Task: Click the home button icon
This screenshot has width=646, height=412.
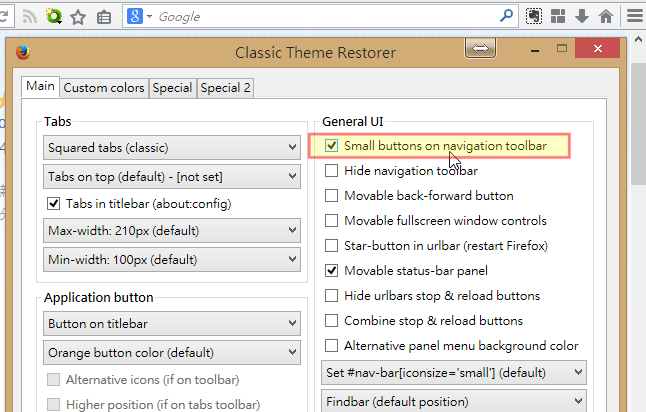Action: click(606, 16)
